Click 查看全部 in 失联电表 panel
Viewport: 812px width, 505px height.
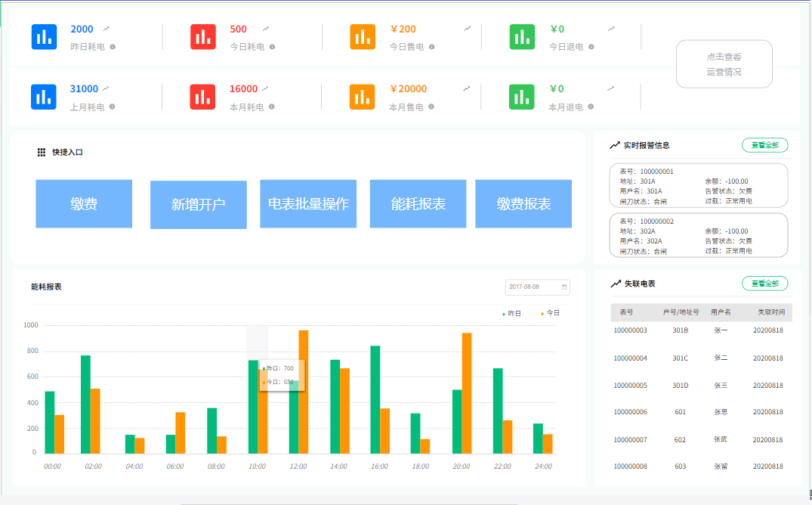coord(764,283)
